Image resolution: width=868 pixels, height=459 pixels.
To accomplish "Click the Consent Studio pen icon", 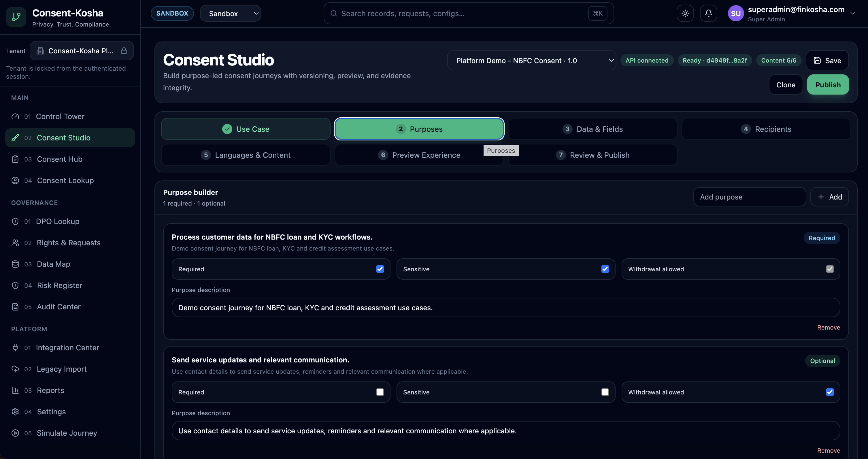I will (x=15, y=138).
